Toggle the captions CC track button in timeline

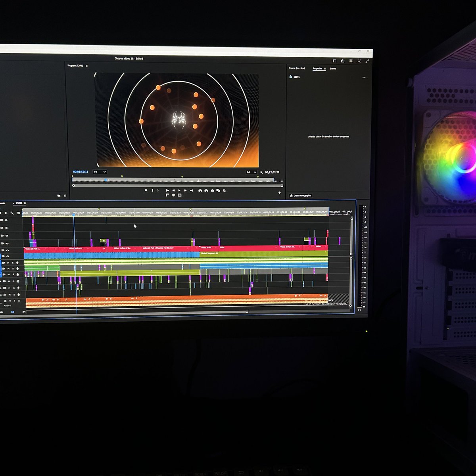(18, 213)
